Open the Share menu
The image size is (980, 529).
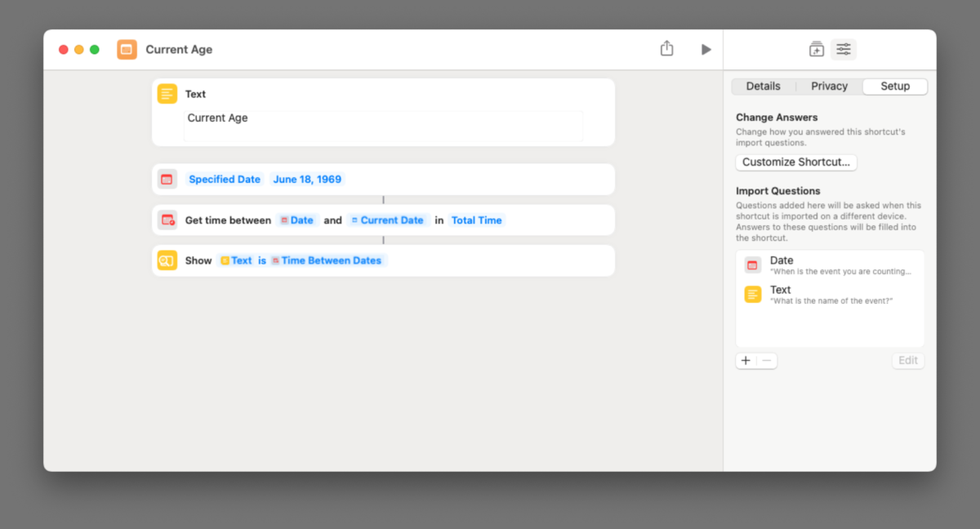pyautogui.click(x=666, y=49)
